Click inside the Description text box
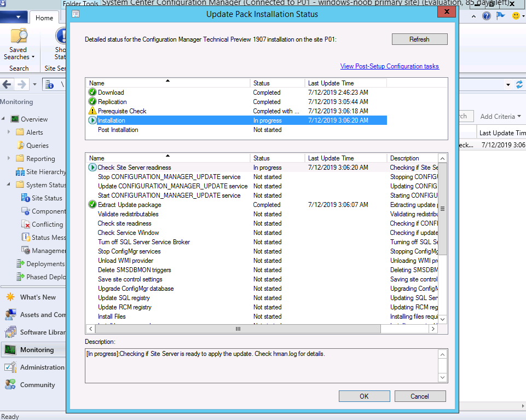Image resolution: width=526 pixels, height=420 pixels. [x=262, y=366]
